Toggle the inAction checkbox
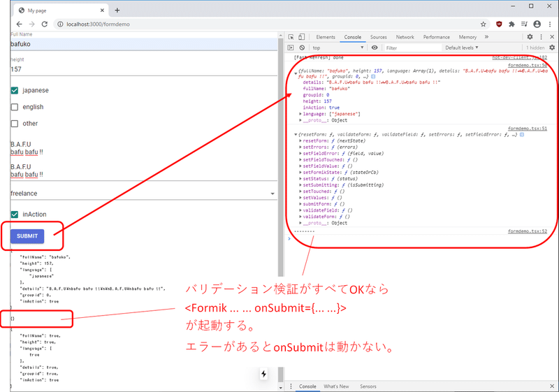 (15, 215)
